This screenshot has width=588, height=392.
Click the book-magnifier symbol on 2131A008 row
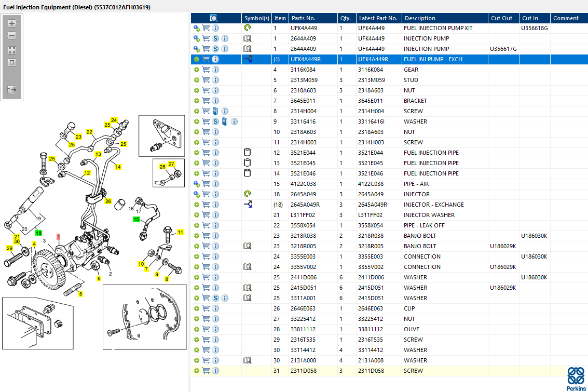point(248,360)
